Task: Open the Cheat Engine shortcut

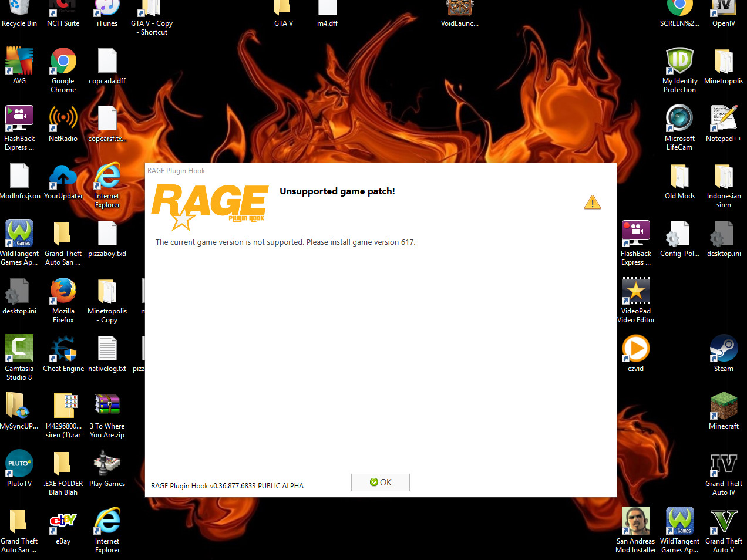Action: coord(63,353)
